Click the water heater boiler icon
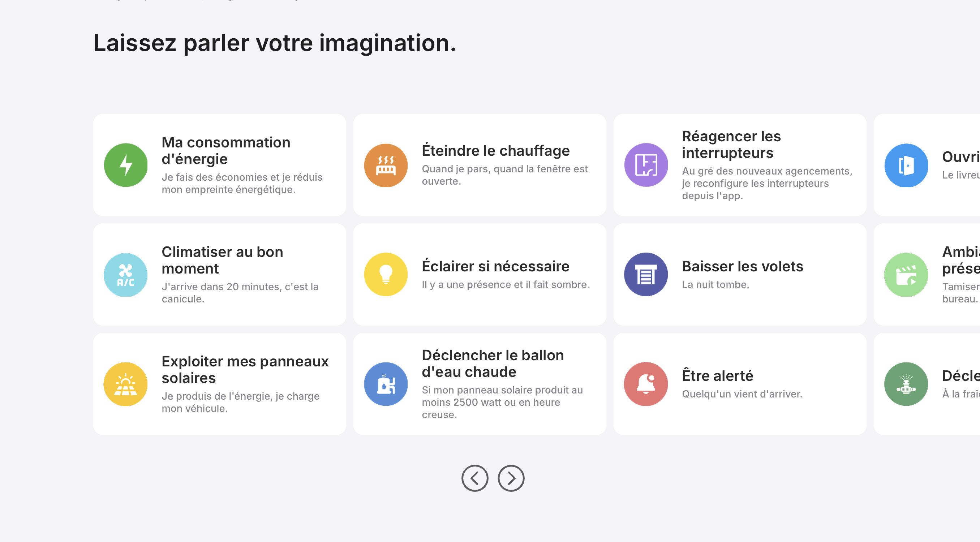The height and width of the screenshot is (542, 980). pos(385,384)
